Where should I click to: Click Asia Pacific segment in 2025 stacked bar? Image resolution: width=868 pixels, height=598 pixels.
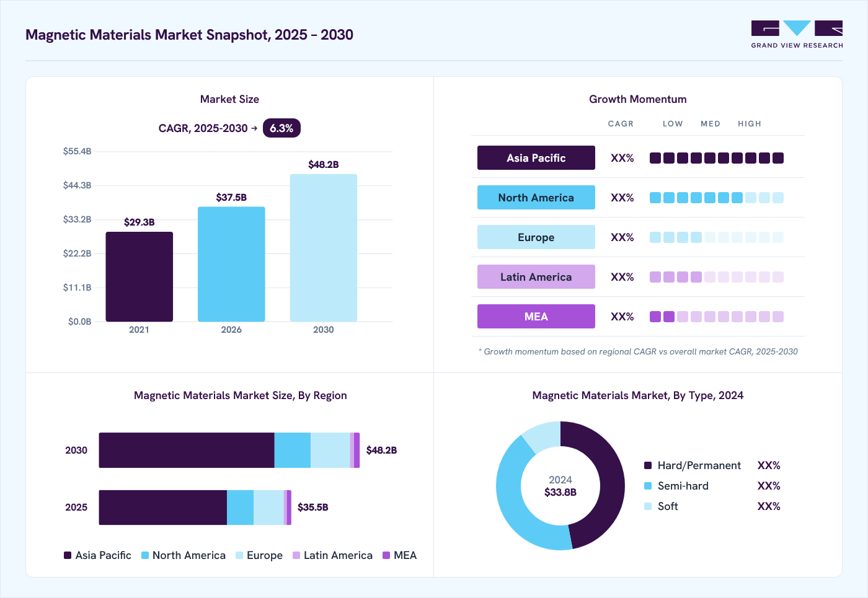(163, 508)
